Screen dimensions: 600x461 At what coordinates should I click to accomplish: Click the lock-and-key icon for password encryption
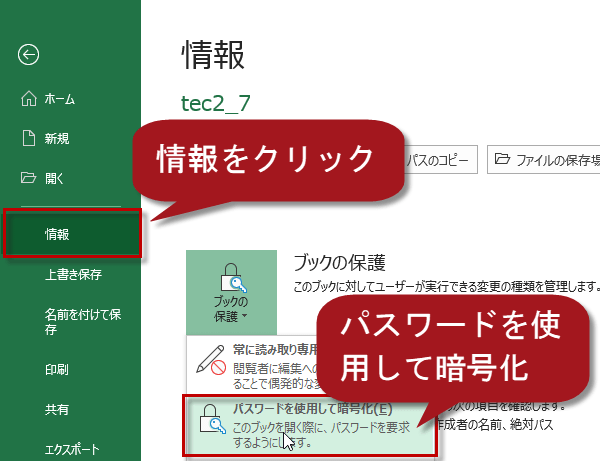(x=212, y=424)
